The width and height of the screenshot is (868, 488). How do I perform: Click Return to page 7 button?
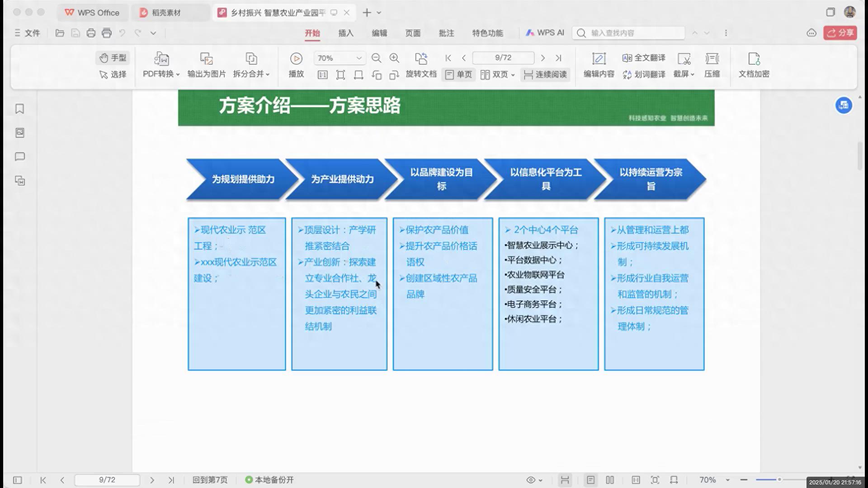tap(210, 480)
